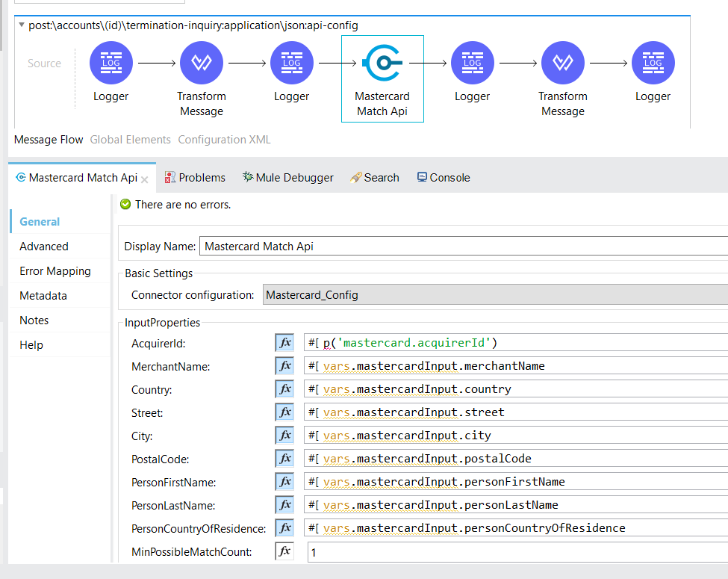
Task: Click the PersonCountryOfResidence expression field
Action: 515,528
